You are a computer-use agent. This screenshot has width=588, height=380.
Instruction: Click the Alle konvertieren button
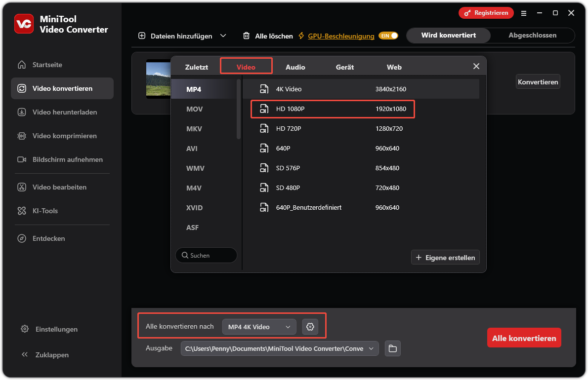[524, 338]
